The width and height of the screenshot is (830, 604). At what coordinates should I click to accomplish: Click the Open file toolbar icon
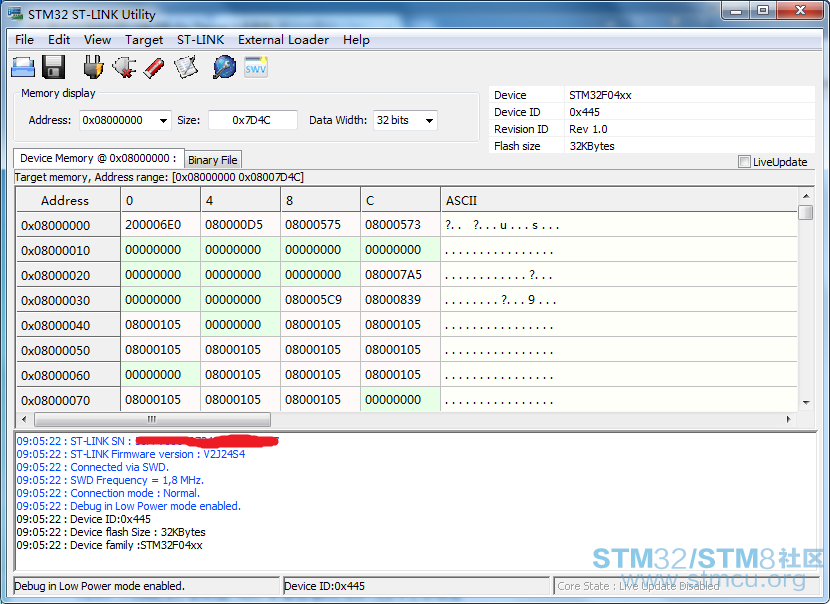click(23, 68)
